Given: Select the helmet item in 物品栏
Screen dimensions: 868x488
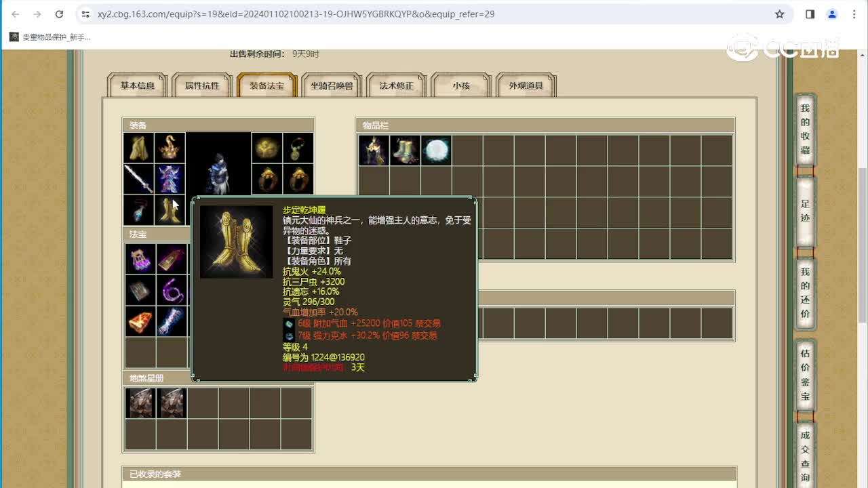Looking at the screenshot, I should tap(374, 150).
